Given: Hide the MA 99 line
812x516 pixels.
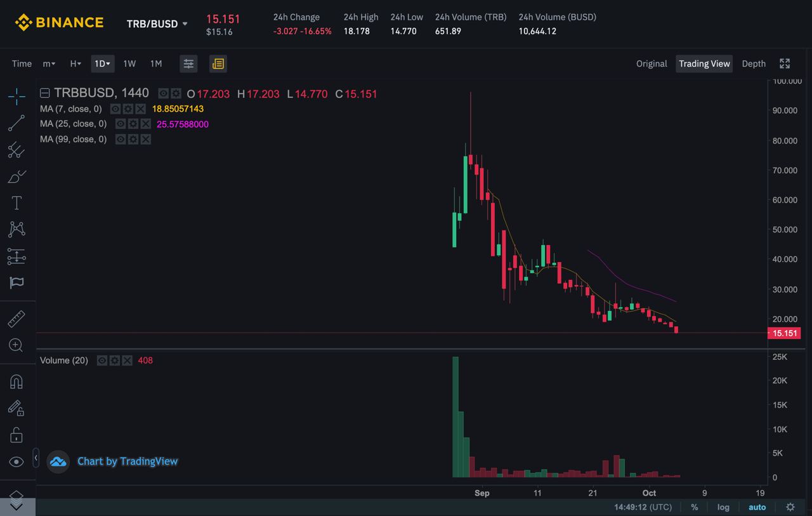Looking at the screenshot, I should (121, 139).
